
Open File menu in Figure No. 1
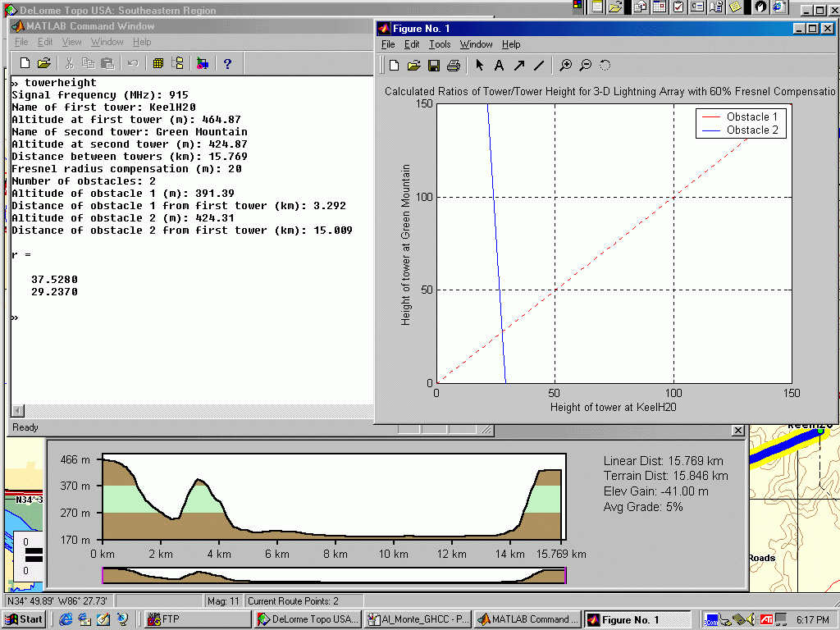pyautogui.click(x=388, y=44)
